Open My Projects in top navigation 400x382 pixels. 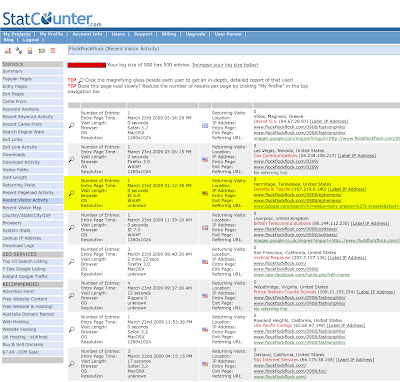(x=17, y=34)
